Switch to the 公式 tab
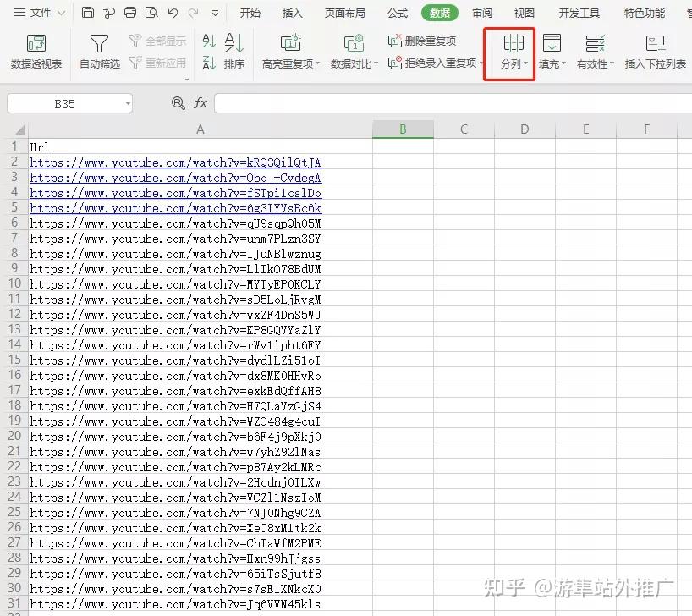Image resolution: width=692 pixels, height=616 pixels. [398, 14]
